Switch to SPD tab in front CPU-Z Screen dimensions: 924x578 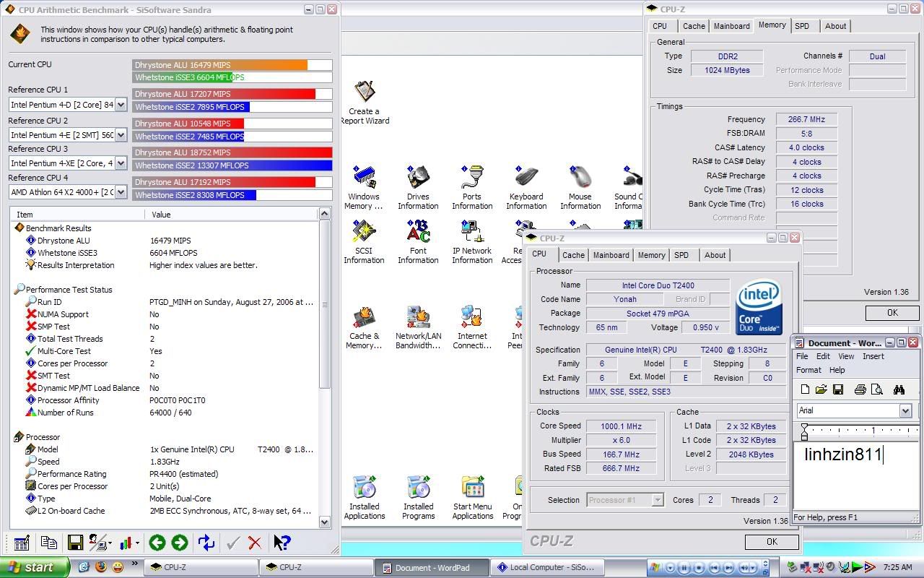[x=681, y=255]
